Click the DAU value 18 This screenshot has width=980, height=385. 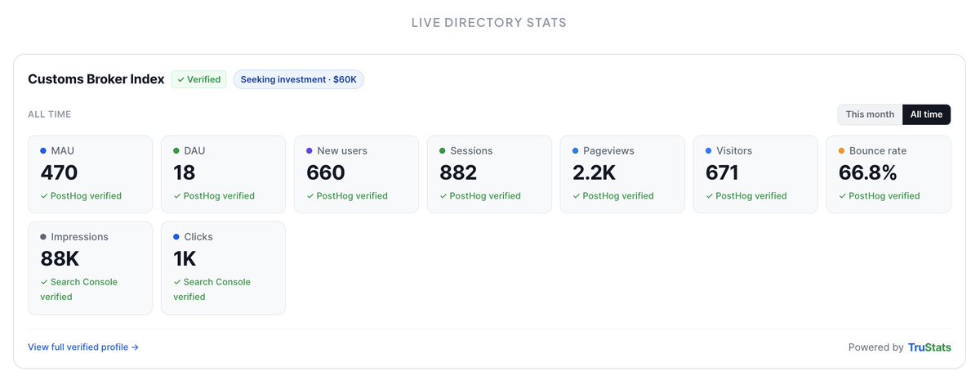pos(185,173)
